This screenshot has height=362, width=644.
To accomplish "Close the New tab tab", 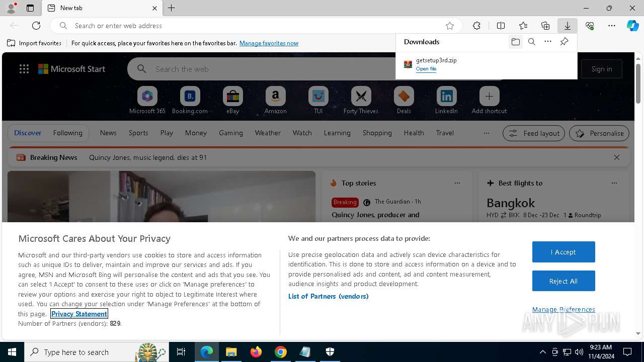I will (154, 8).
